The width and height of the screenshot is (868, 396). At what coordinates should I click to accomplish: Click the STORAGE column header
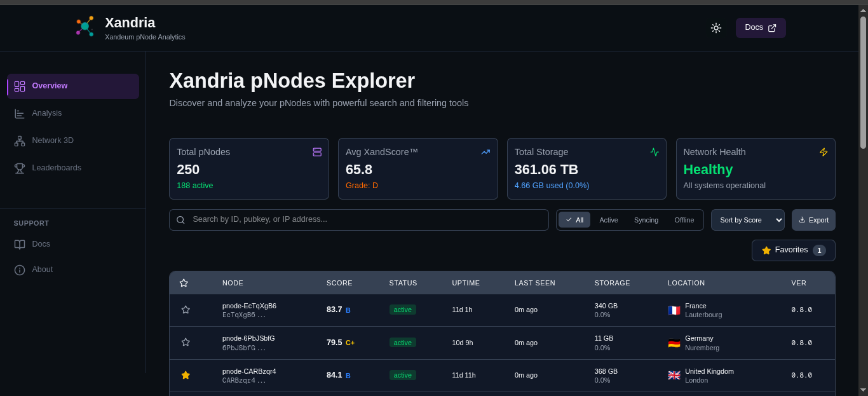(613, 283)
